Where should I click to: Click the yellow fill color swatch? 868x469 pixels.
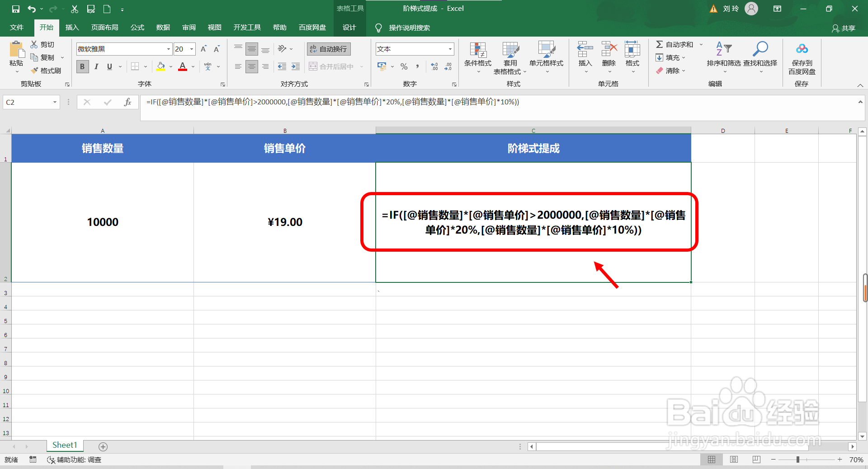(160, 66)
